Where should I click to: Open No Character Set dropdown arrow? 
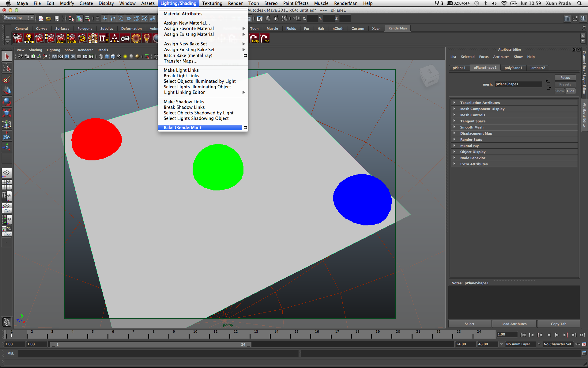click(x=539, y=344)
